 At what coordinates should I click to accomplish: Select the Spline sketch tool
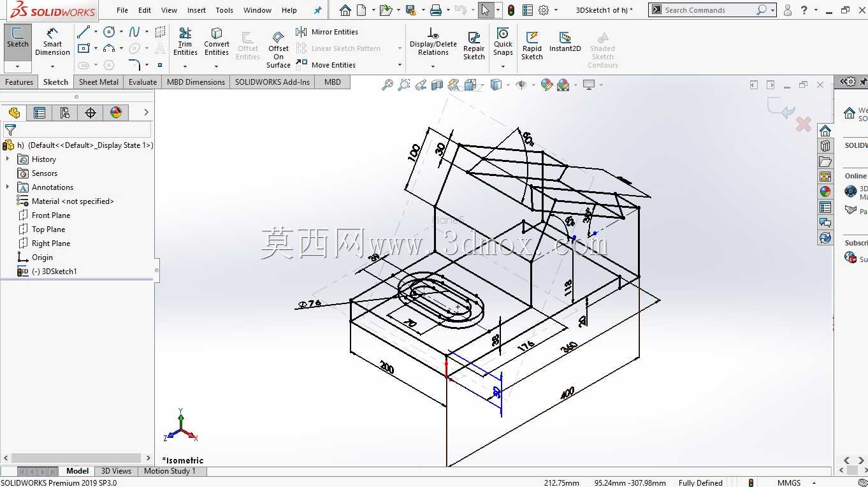tap(134, 32)
